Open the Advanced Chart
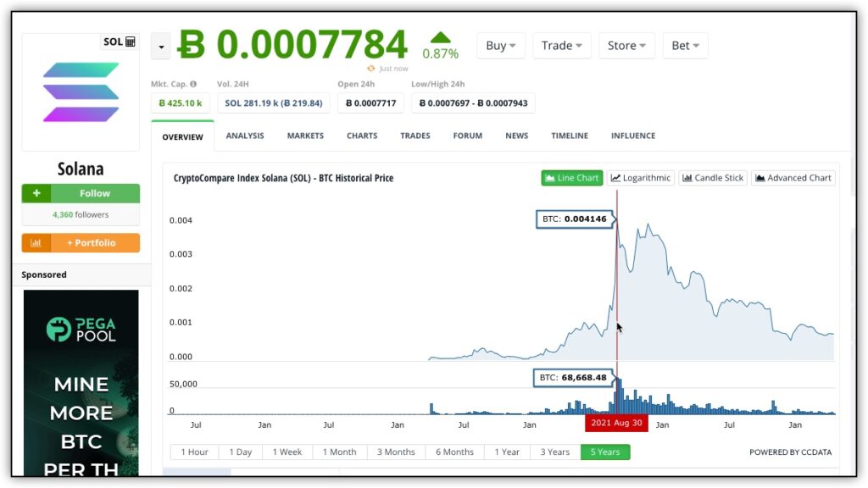The image size is (868, 488). coord(793,178)
